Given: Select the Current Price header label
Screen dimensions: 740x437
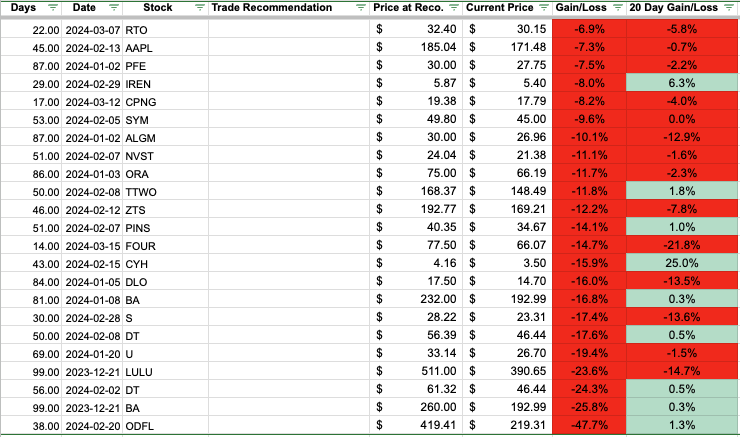Looking at the screenshot, I should pos(500,8).
